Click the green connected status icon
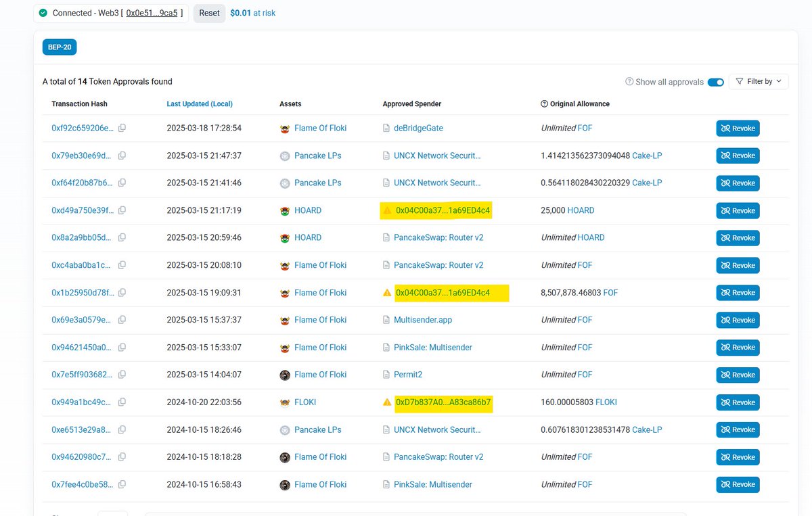This screenshot has height=516, width=812. (x=43, y=13)
